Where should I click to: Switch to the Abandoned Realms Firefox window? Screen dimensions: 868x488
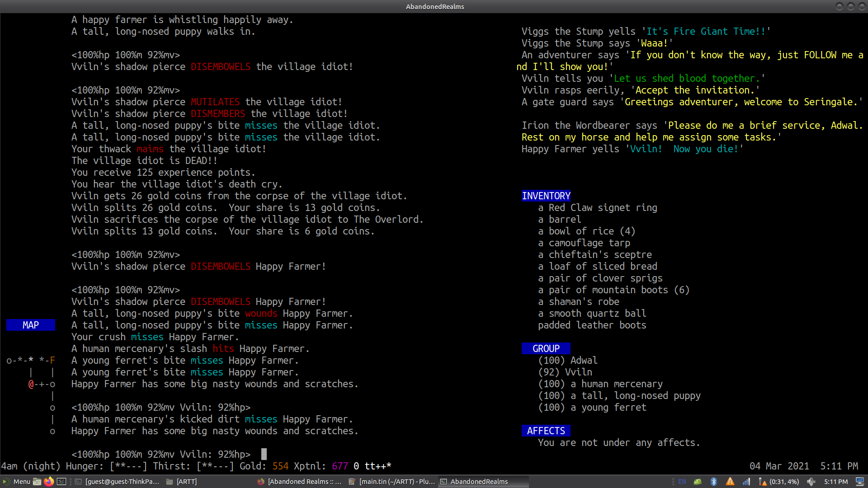tap(299, 482)
